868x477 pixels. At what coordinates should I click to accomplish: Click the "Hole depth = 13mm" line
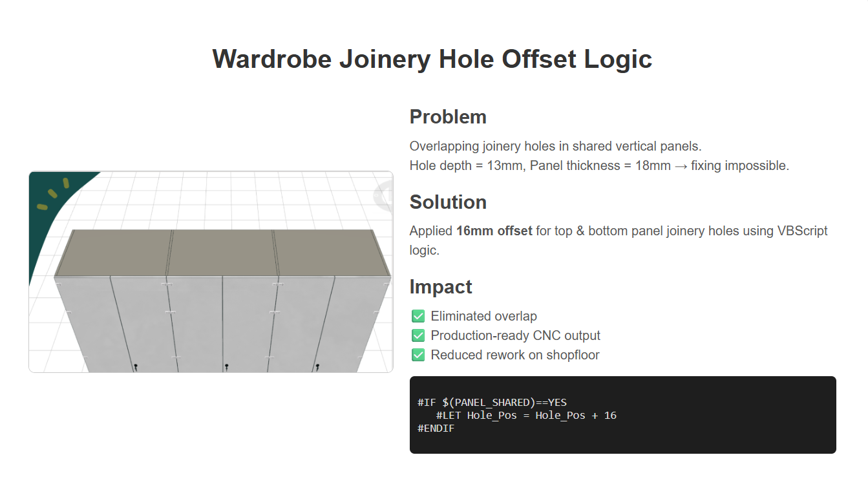click(x=599, y=165)
